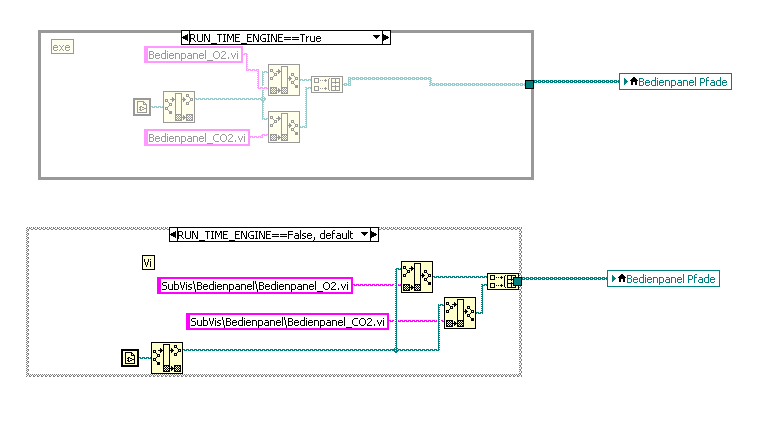Open the RUN_TIME_ENGINE==True case selector dropdown arrow
The height and width of the screenshot is (446, 761).
coord(376,38)
